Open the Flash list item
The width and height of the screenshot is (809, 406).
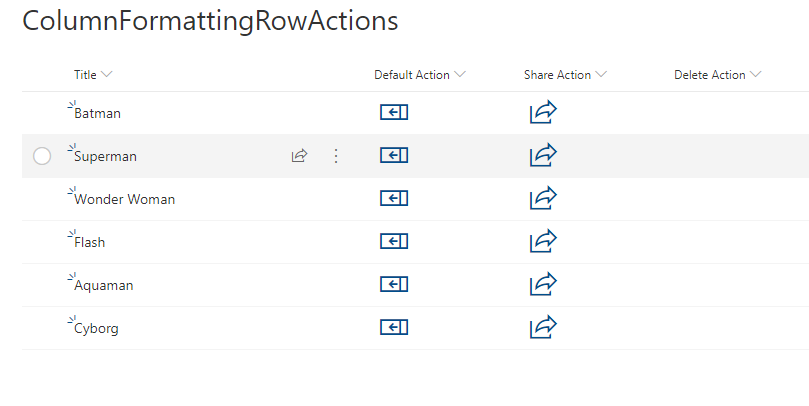click(x=89, y=243)
